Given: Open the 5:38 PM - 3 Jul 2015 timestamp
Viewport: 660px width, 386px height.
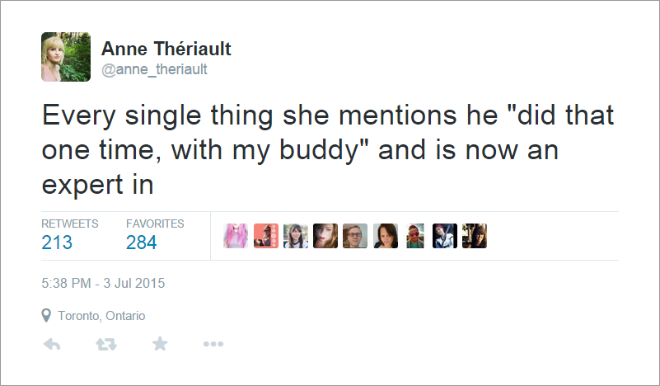Looking at the screenshot, I should [103, 283].
